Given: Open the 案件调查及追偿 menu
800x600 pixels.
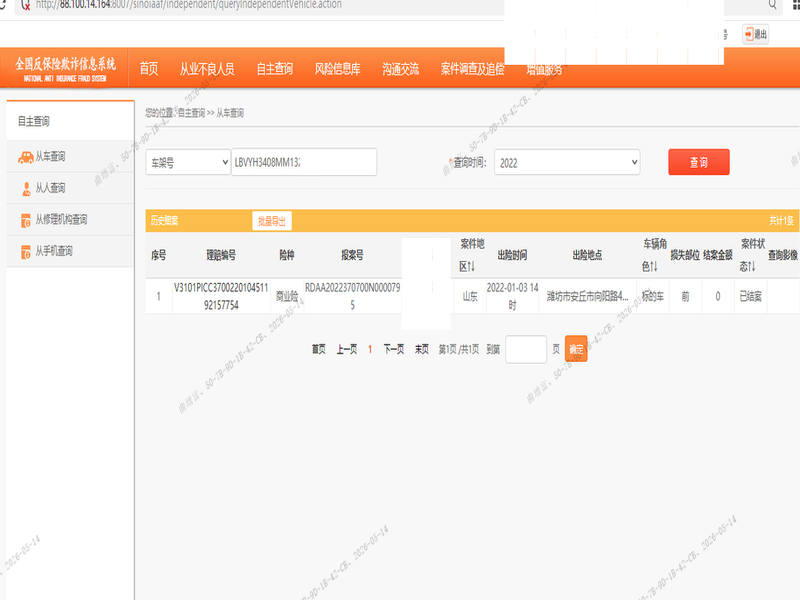Looking at the screenshot, I should pyautogui.click(x=472, y=68).
